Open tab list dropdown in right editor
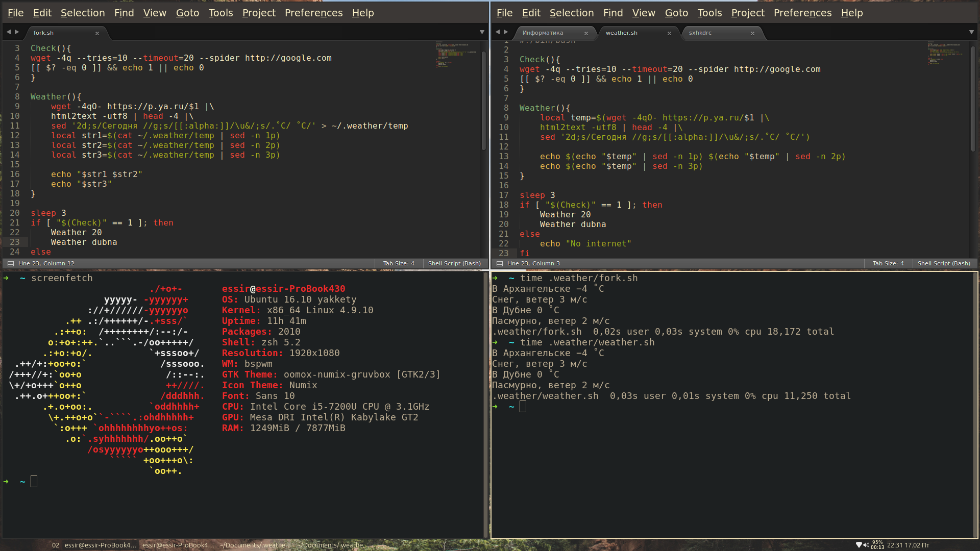 (x=971, y=32)
